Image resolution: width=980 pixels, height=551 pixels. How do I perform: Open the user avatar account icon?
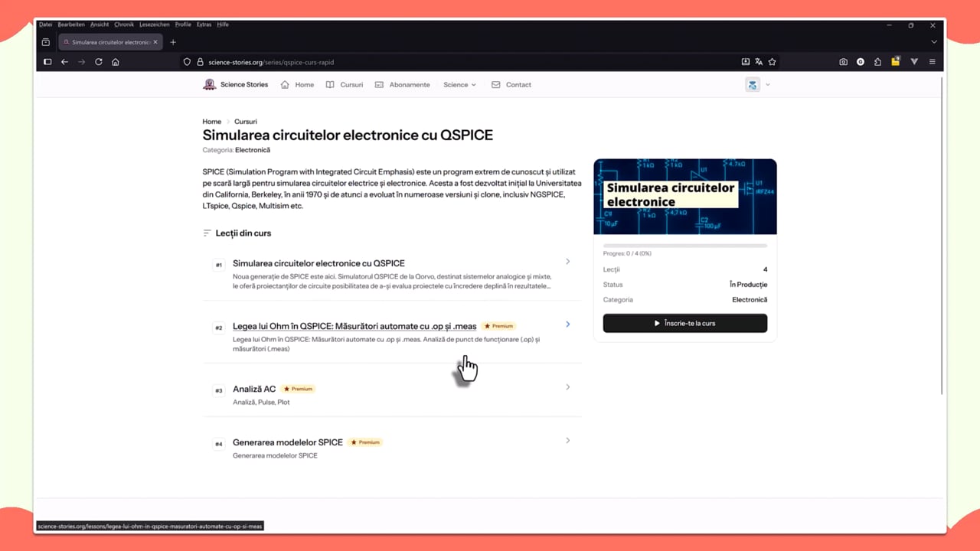[x=753, y=85]
